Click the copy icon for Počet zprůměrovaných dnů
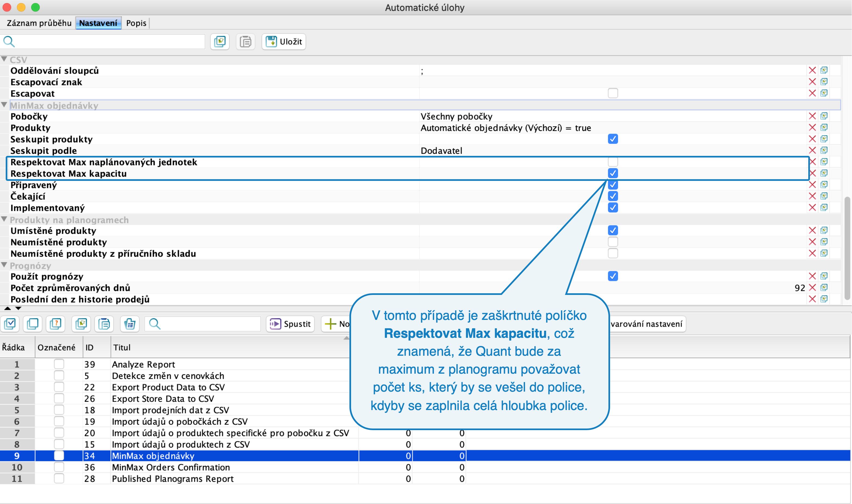This screenshot has width=852, height=504. [824, 288]
